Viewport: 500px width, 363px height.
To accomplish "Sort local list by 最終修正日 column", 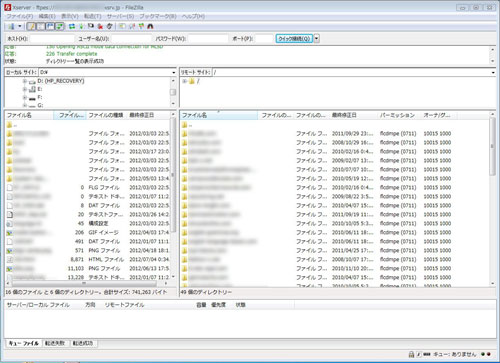I will click(149, 115).
